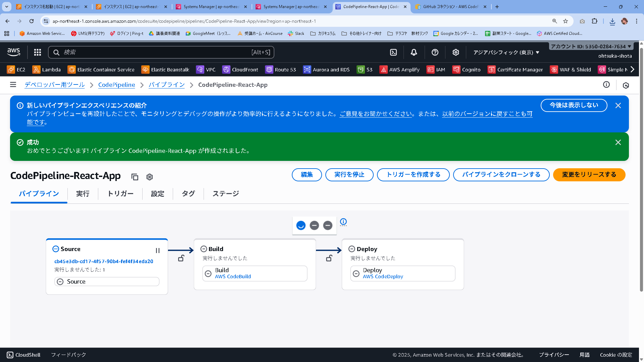The height and width of the screenshot is (362, 644).
Task: Open pipeline settings gear beside pipeline title
Action: pyautogui.click(x=150, y=177)
